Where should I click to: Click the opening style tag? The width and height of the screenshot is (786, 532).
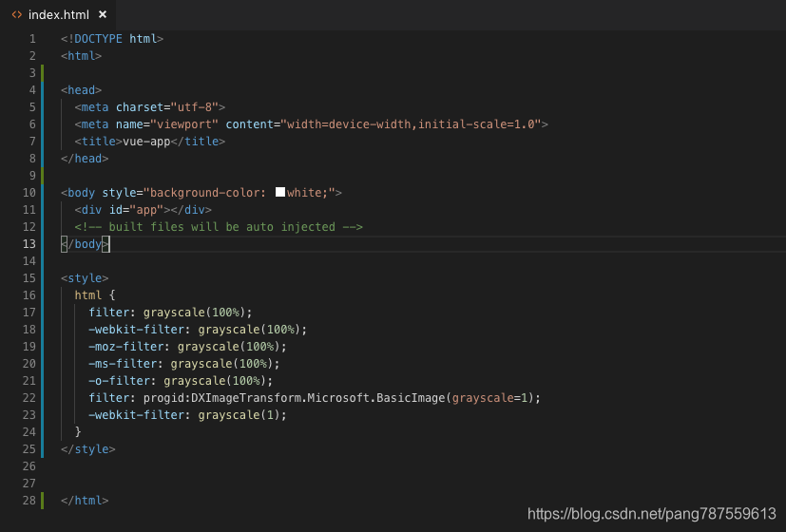[x=85, y=278]
